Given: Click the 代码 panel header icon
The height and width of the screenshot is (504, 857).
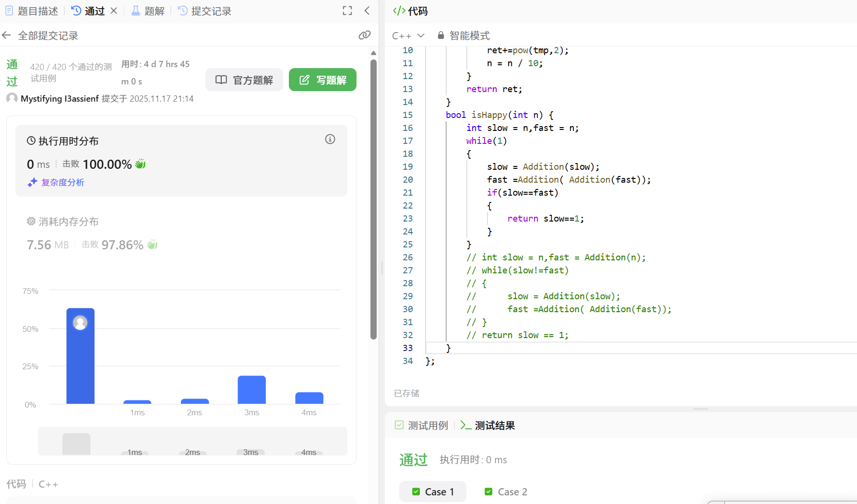Looking at the screenshot, I should pyautogui.click(x=399, y=11).
